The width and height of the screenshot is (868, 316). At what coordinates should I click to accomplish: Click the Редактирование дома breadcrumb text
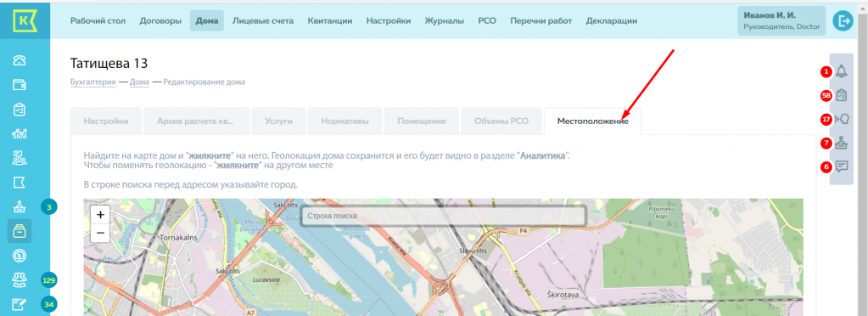[x=204, y=82]
